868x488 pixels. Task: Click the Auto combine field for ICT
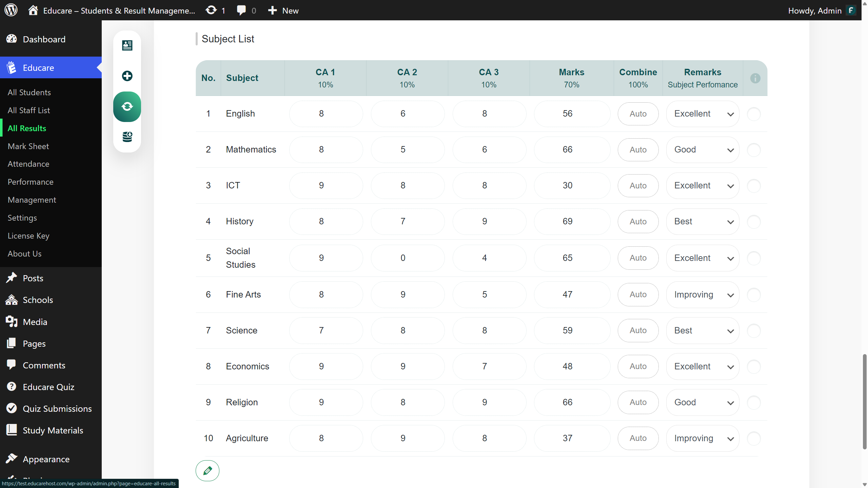point(638,186)
